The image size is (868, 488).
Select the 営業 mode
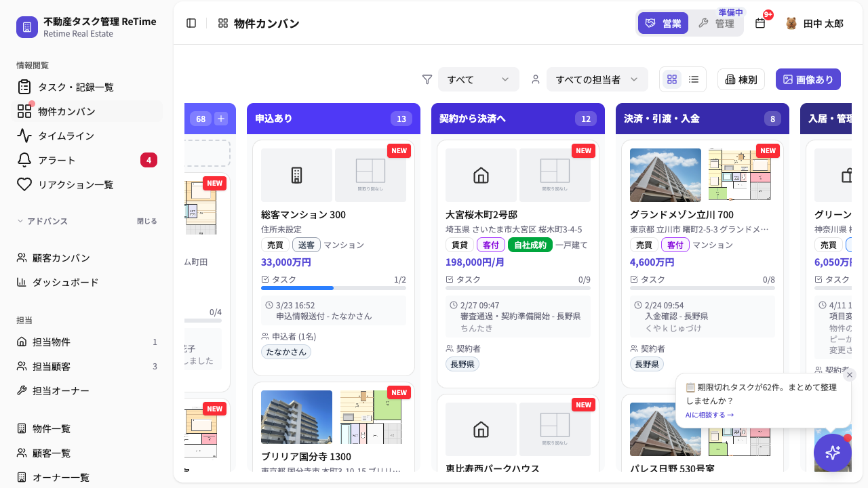pyautogui.click(x=663, y=23)
